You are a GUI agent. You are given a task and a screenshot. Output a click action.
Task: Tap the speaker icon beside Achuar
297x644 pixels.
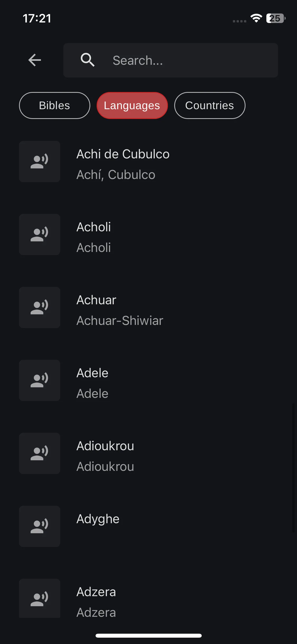(40, 307)
